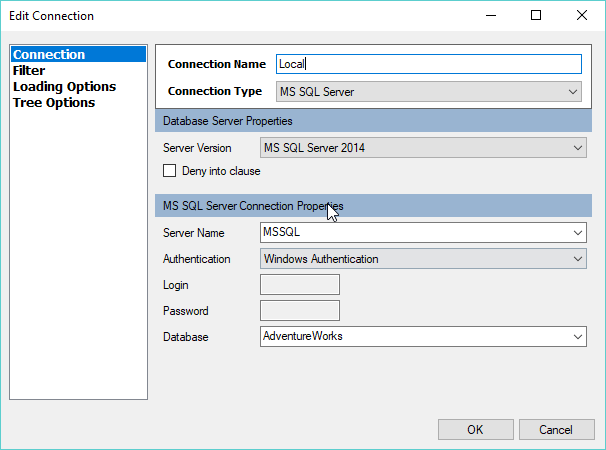Tick the Deny into clause checkbox
Image resolution: width=606 pixels, height=450 pixels.
click(169, 170)
